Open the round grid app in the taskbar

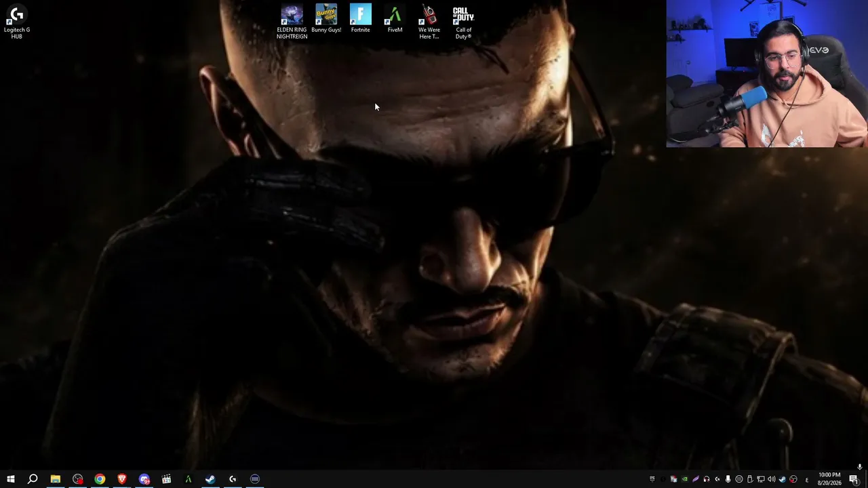click(255, 479)
